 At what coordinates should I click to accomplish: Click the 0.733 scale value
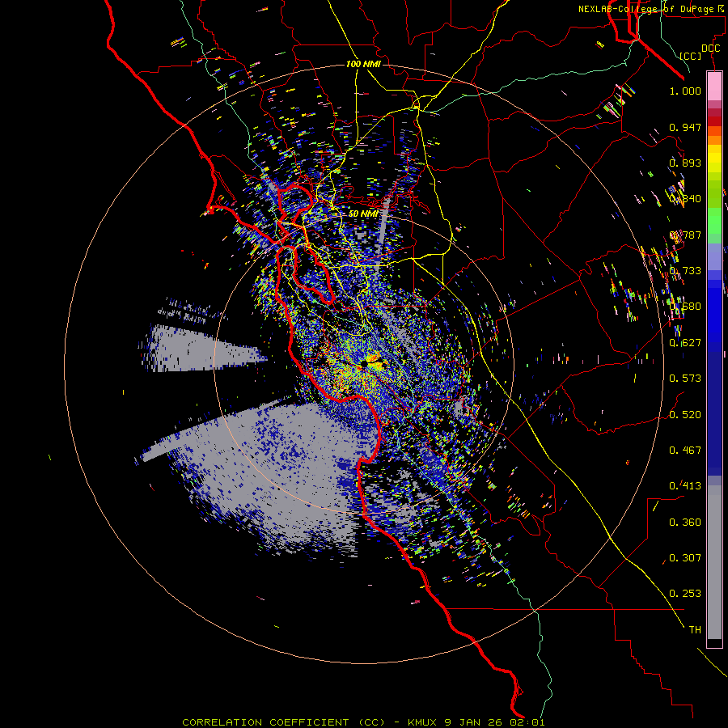point(685,271)
